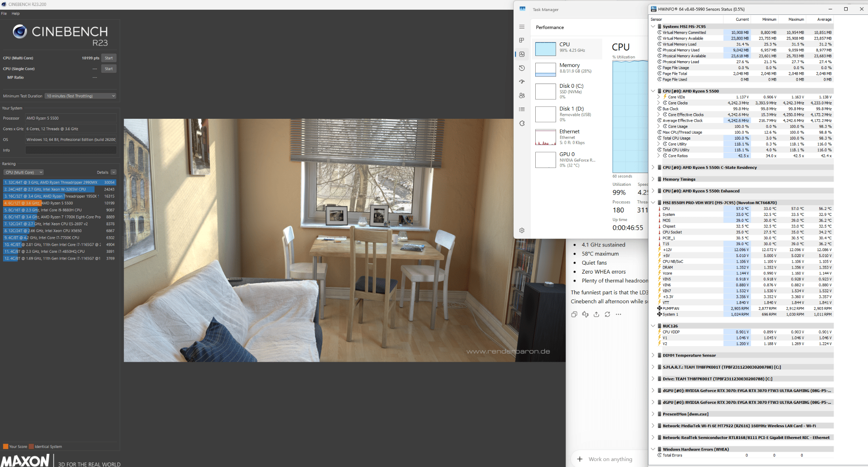The width and height of the screenshot is (868, 467).
Task: Expand Core Usage sensor row
Action: (x=659, y=126)
